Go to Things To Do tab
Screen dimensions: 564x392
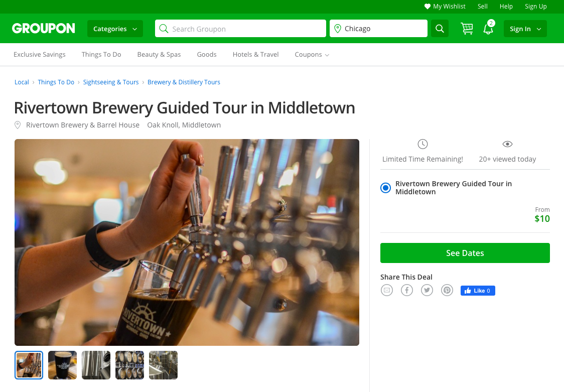coord(101,55)
